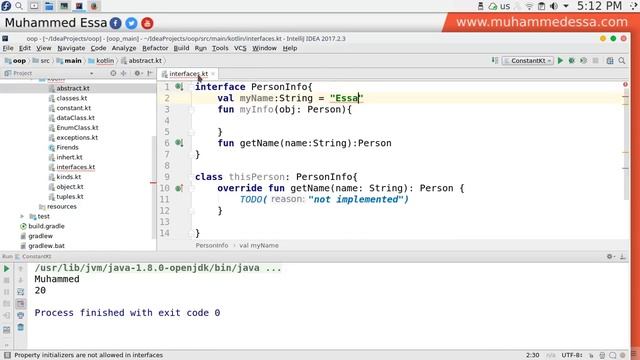
Task: Open the Navigate menu
Action: click(x=71, y=48)
